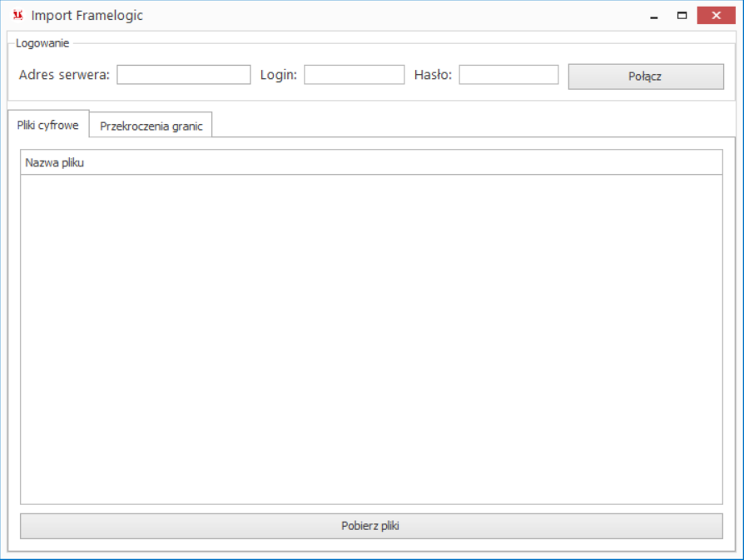Viewport: 744px width, 560px height.
Task: Close the Import Framelogic window
Action: pos(716,16)
